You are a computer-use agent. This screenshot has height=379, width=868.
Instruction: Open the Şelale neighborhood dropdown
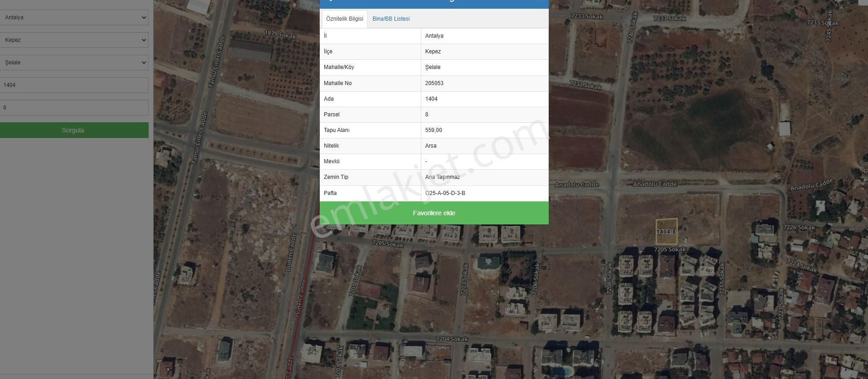point(74,63)
